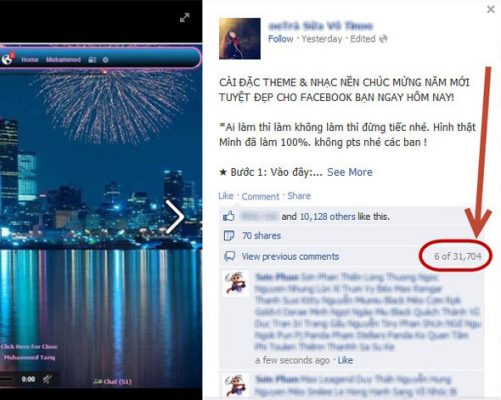501x400 pixels.
Task: Open the poster's profile picture
Action: click(x=240, y=39)
